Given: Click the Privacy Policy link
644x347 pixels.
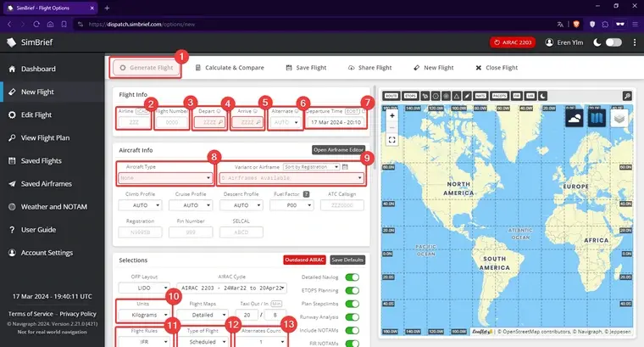Looking at the screenshot, I should tap(78, 314).
